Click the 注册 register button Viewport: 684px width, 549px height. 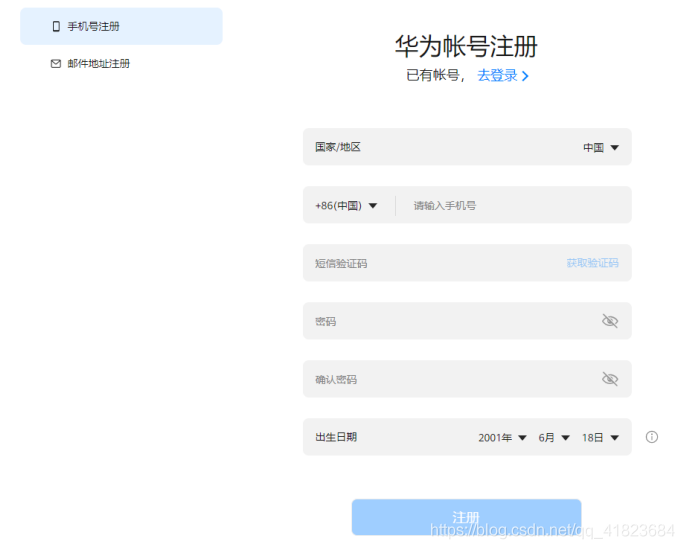pos(466,517)
